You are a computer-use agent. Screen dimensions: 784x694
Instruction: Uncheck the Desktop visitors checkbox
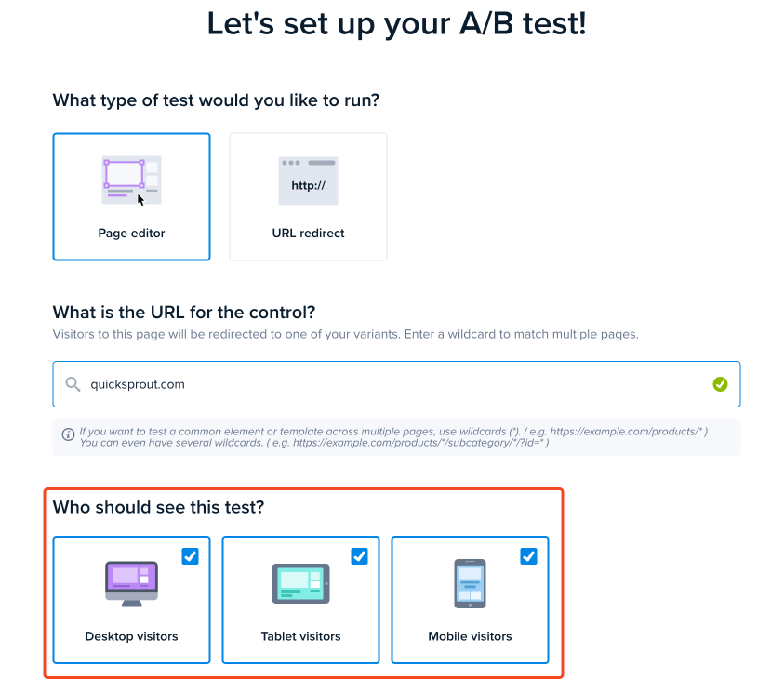190,556
